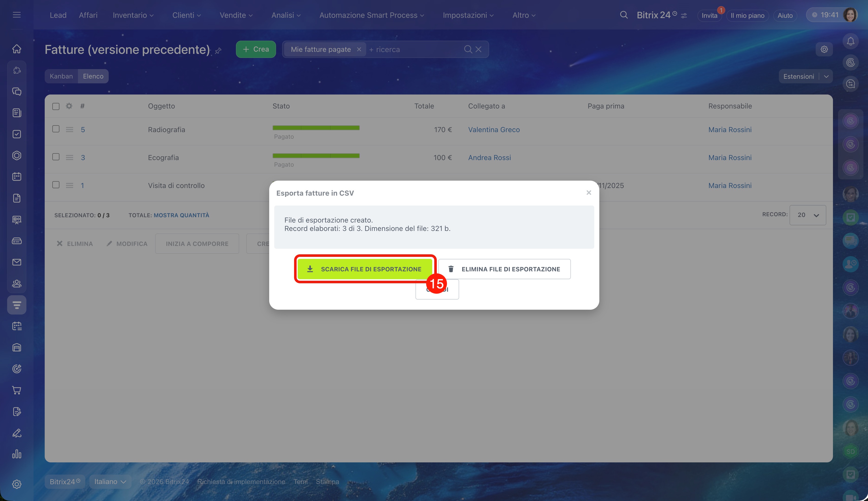This screenshot has height=501, width=868.
Task: Open the Italiano language dropdown
Action: coord(110,481)
